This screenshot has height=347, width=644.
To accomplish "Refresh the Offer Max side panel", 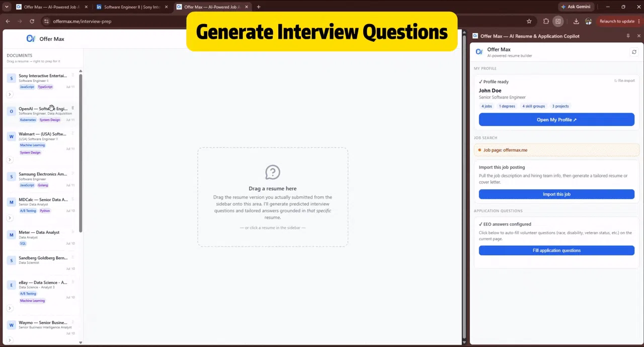I will click(x=634, y=52).
